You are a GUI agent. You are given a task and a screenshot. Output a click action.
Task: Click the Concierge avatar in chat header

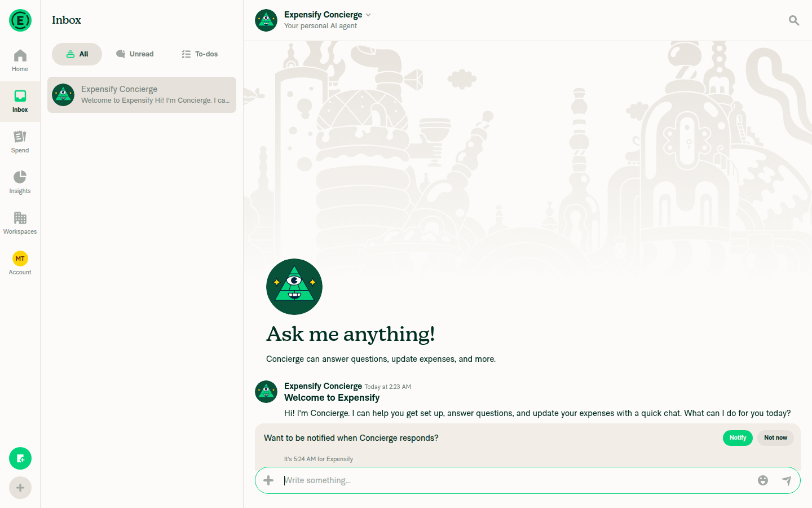[x=266, y=20]
